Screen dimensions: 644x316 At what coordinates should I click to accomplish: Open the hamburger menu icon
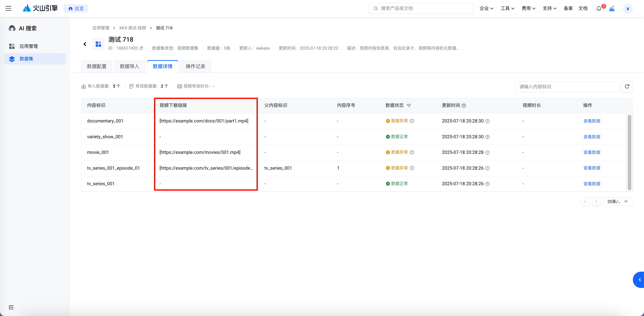click(8, 8)
